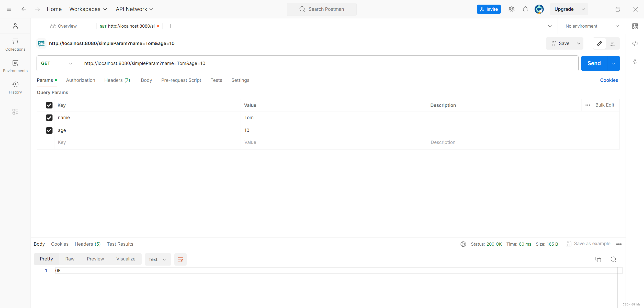Switch to the response Raw view tab
Image resolution: width=644 pixels, height=308 pixels.
pyautogui.click(x=70, y=259)
